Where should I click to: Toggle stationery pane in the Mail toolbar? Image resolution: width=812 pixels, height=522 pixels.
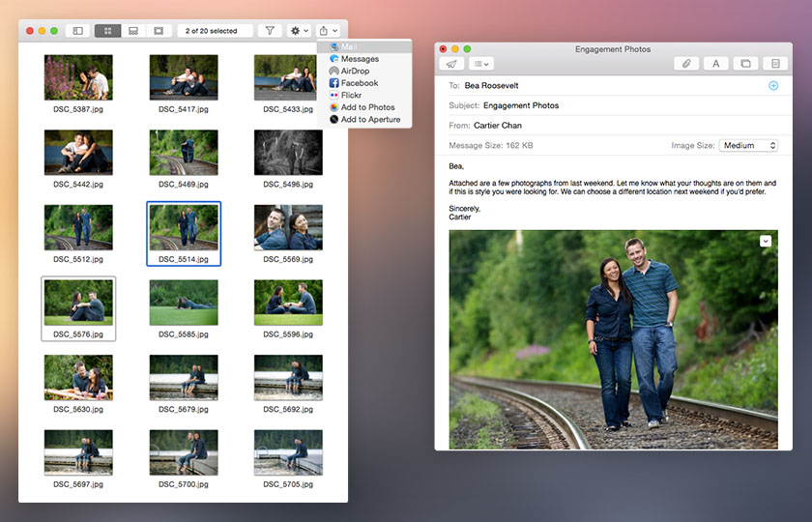(773, 64)
